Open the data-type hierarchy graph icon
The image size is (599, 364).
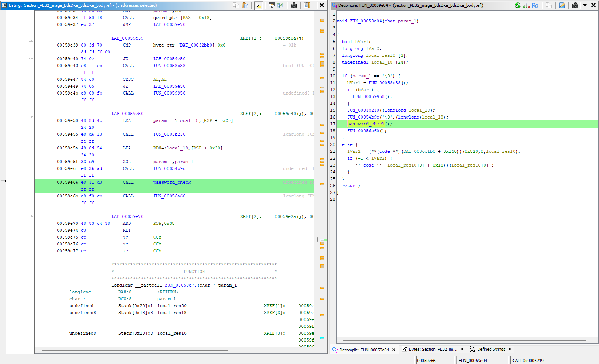(x=527, y=5)
